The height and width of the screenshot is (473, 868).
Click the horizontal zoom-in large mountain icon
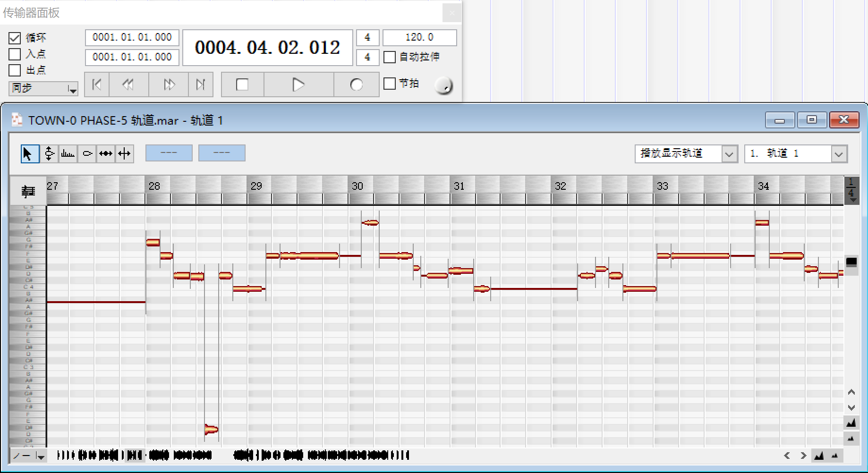pos(819,456)
